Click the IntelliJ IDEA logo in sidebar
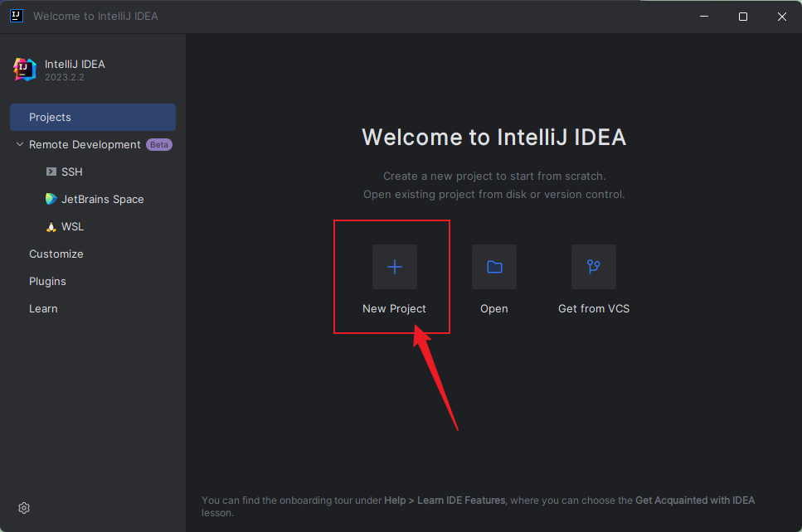Image resolution: width=802 pixels, height=532 pixels. pos(25,70)
